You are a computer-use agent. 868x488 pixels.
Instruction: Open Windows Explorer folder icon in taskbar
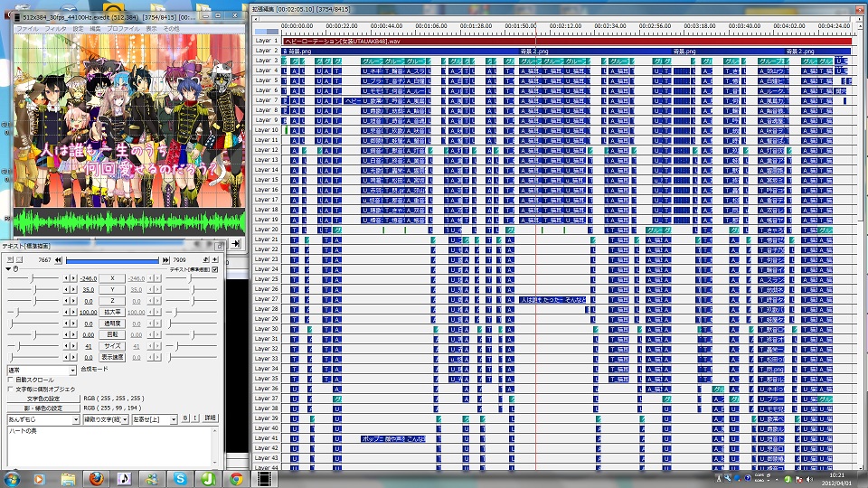(68, 479)
